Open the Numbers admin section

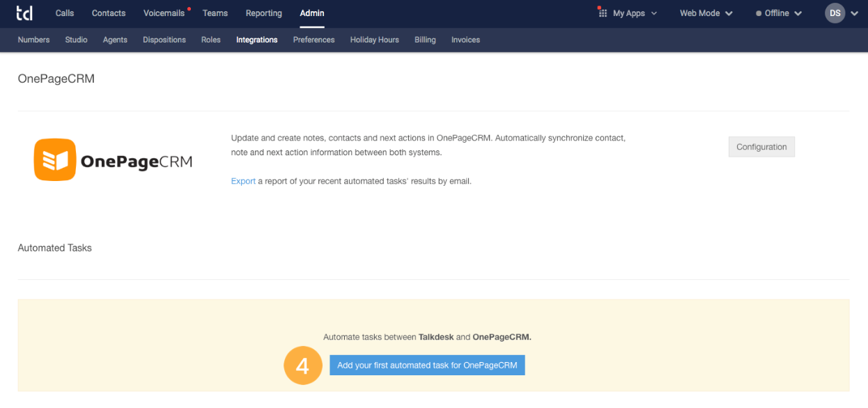tap(33, 40)
